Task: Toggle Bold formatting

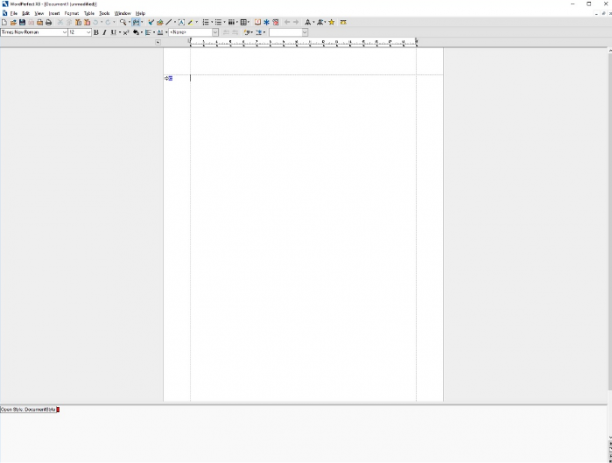Action: (x=96, y=32)
